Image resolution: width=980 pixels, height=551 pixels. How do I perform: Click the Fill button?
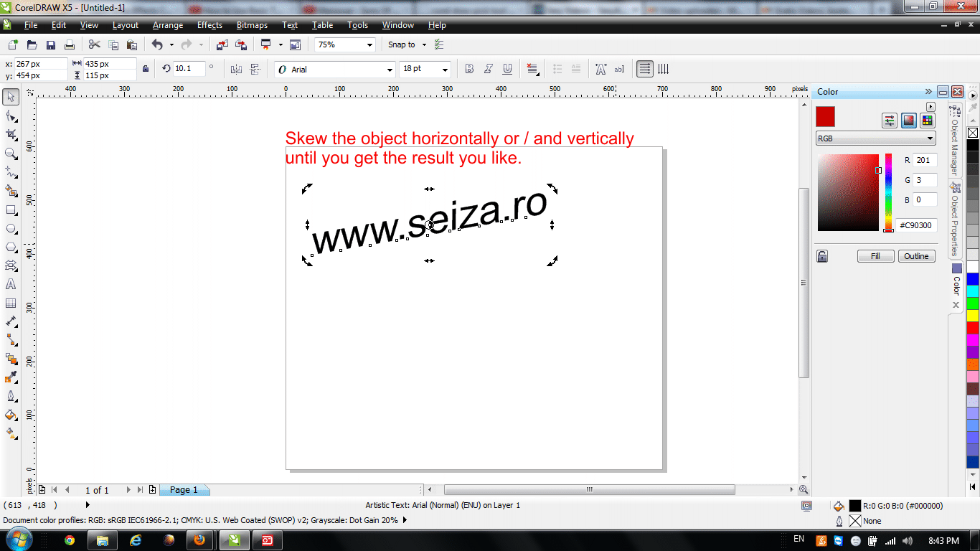tap(875, 256)
